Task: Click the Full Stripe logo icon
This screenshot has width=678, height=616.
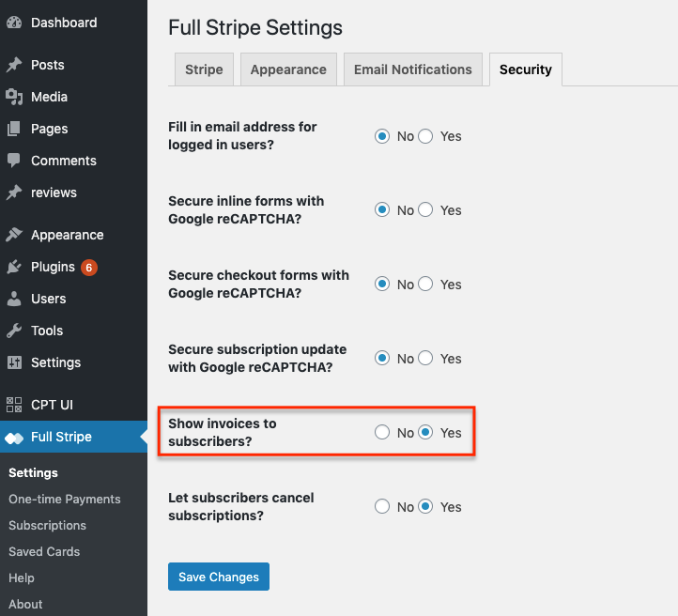Action: (x=14, y=438)
